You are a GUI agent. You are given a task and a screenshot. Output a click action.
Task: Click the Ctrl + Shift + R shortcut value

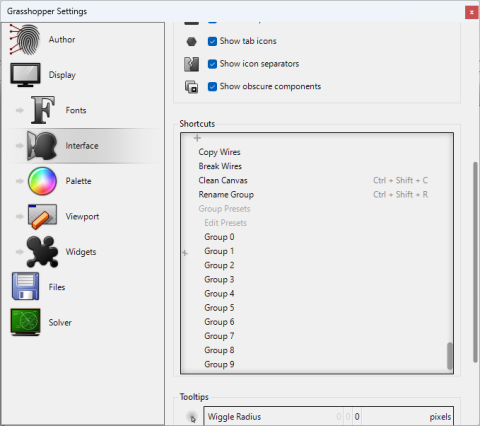point(400,195)
